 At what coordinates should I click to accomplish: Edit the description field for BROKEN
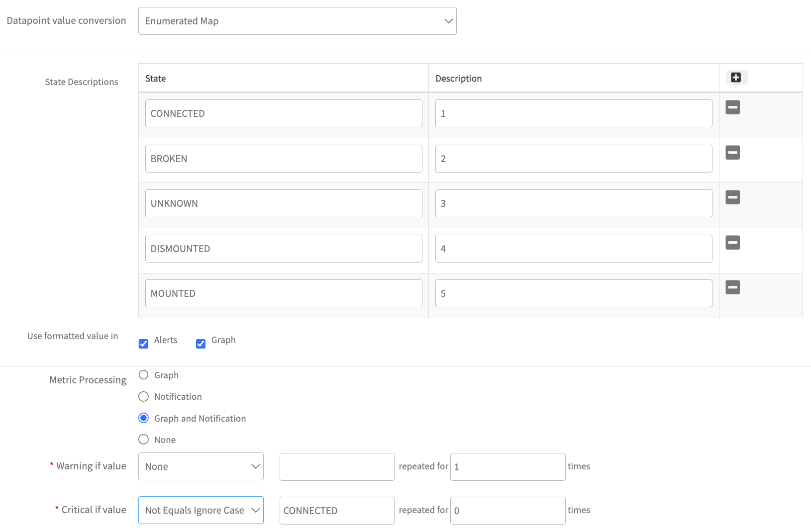pyautogui.click(x=573, y=159)
